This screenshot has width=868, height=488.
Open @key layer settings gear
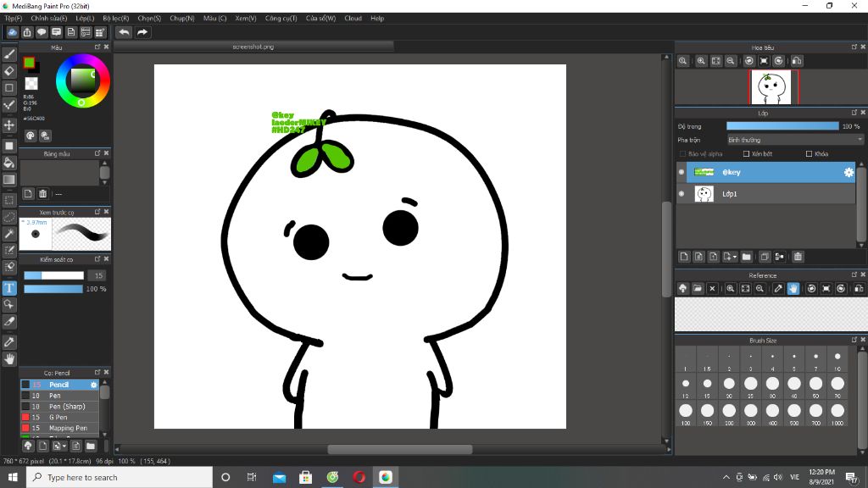(x=849, y=173)
